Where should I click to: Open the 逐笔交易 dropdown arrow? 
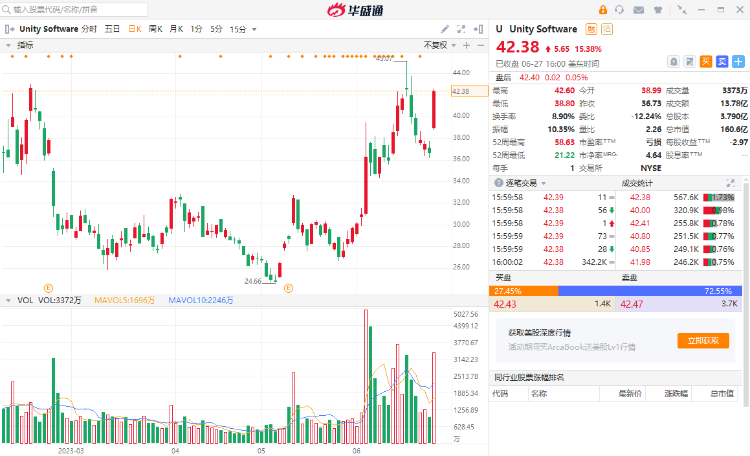[544, 183]
